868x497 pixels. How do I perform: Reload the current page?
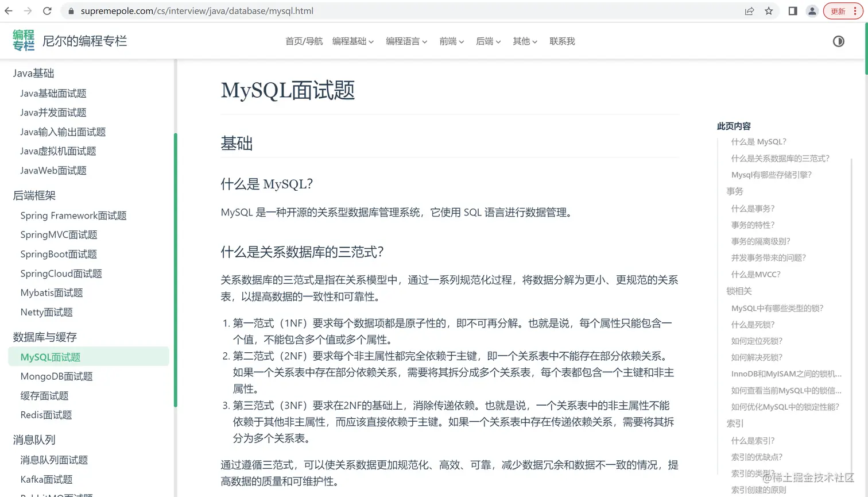[x=47, y=10]
